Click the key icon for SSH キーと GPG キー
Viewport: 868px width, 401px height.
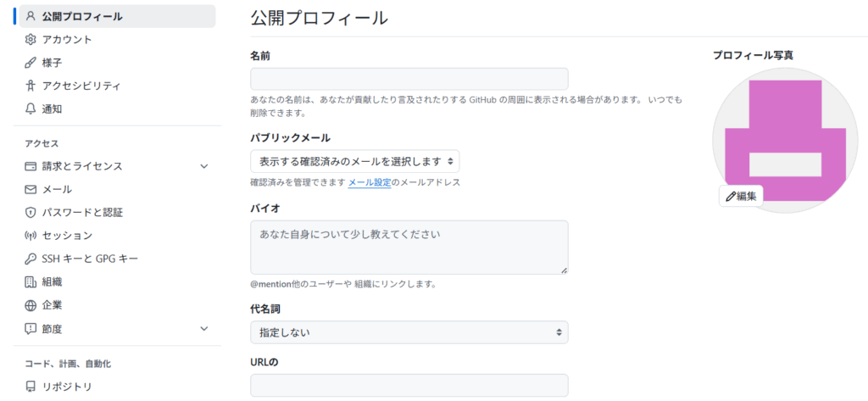tap(31, 259)
